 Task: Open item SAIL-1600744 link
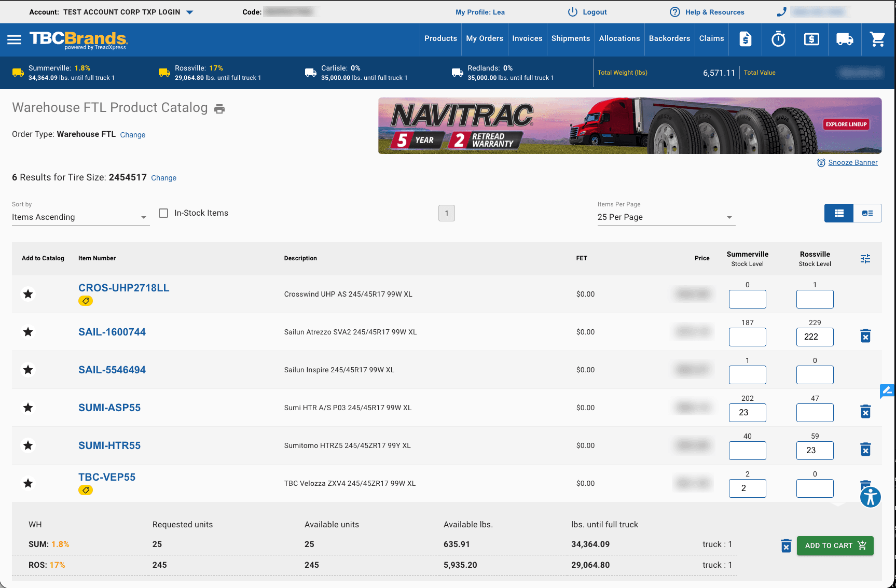(112, 332)
